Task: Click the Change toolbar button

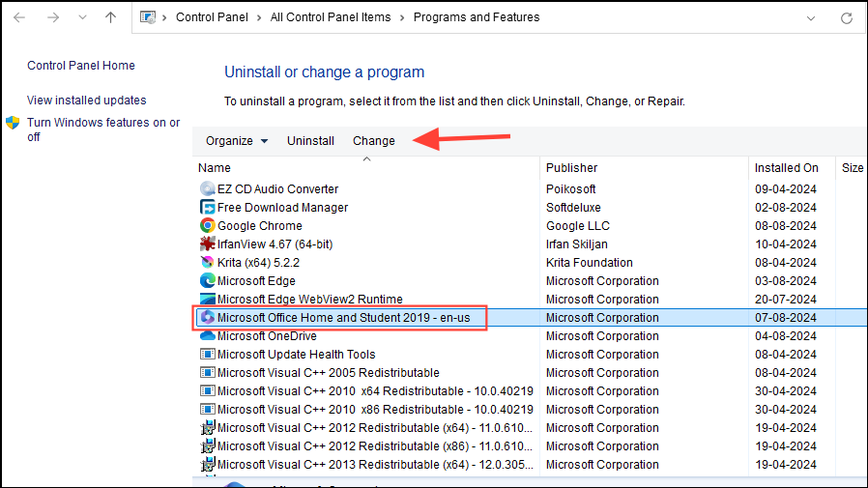Action: pyautogui.click(x=374, y=141)
